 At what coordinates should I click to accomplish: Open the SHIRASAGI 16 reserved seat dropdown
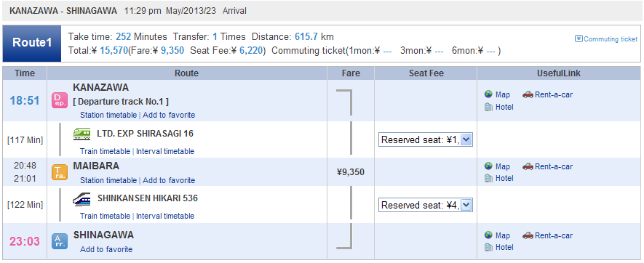point(426,140)
